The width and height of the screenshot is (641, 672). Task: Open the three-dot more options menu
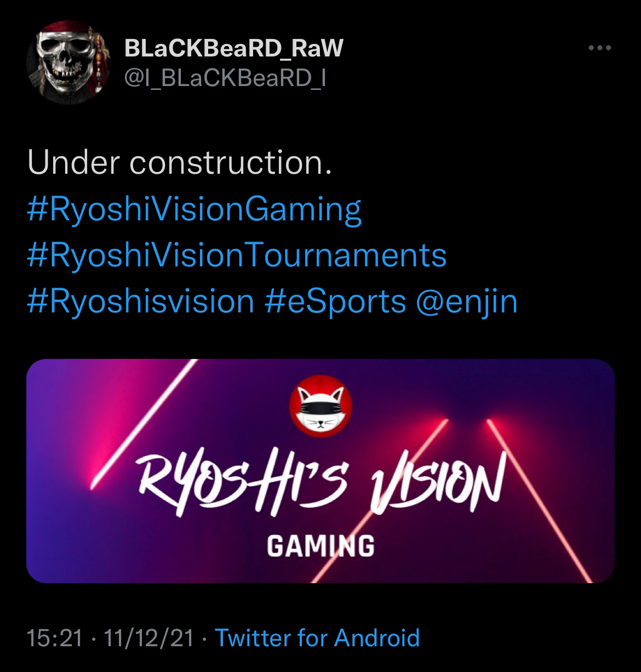click(x=599, y=49)
